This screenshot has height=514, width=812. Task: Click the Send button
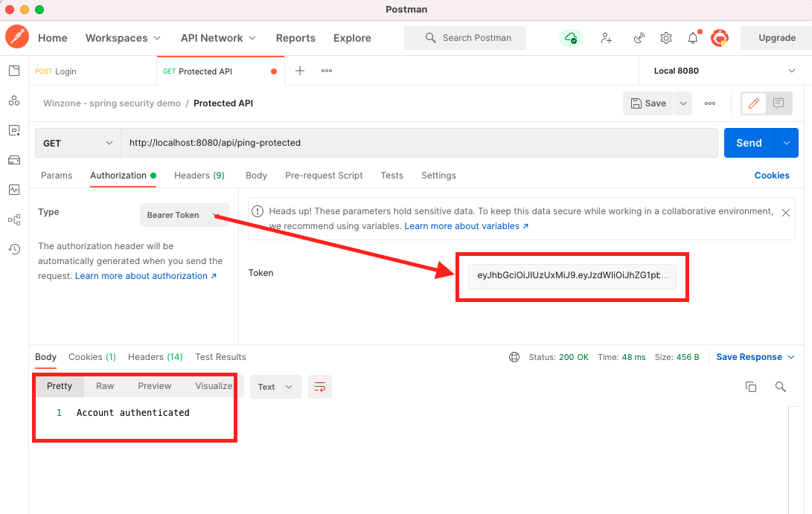point(749,143)
